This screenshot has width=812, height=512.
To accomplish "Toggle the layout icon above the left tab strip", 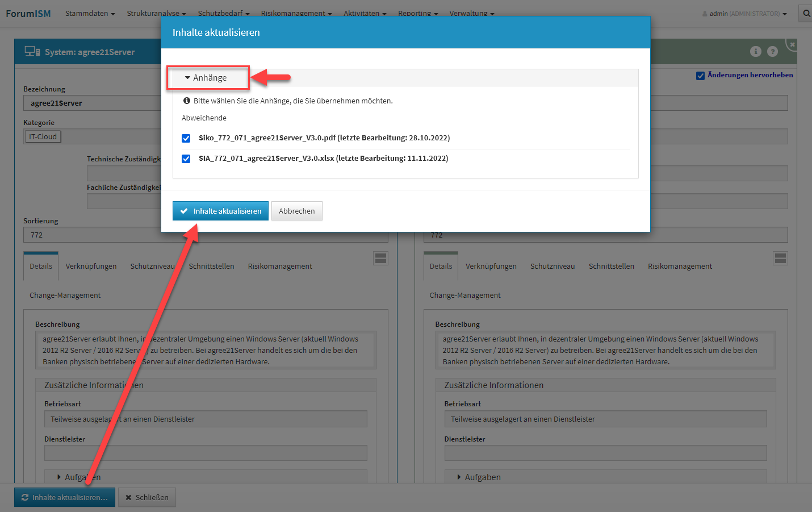I will [380, 259].
